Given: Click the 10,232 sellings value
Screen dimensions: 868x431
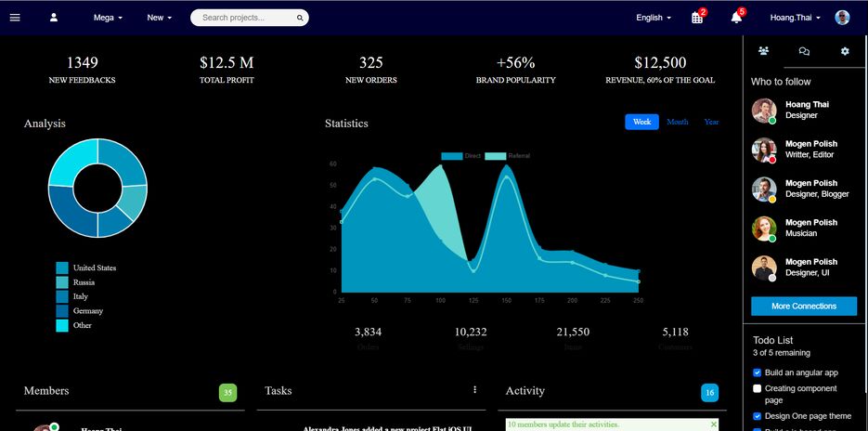Looking at the screenshot, I should coord(471,332).
